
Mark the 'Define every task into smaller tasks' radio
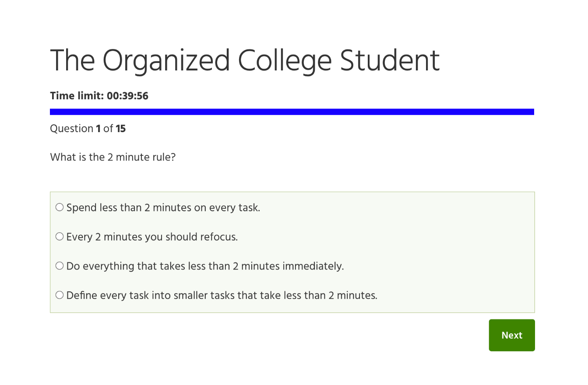click(x=60, y=295)
